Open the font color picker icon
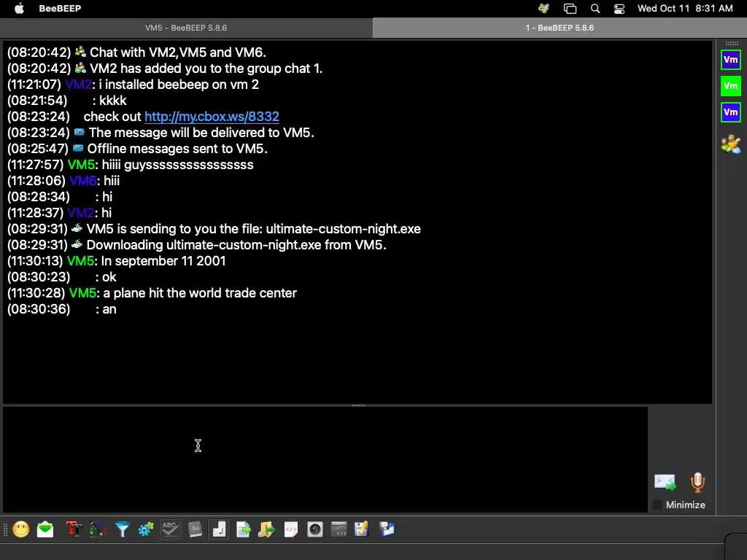The height and width of the screenshot is (560, 747). click(x=98, y=529)
